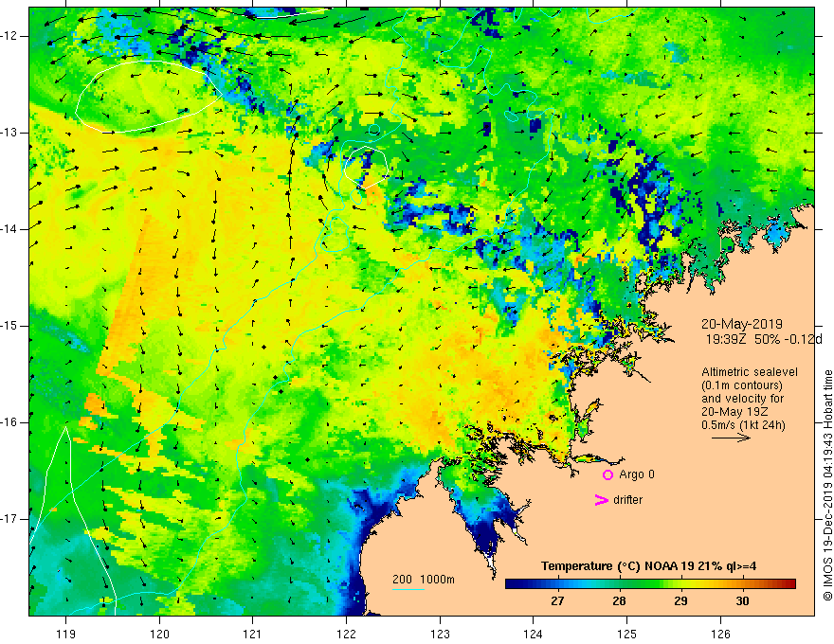
Task: Click the latitude axis label -17
Action: coord(10,519)
